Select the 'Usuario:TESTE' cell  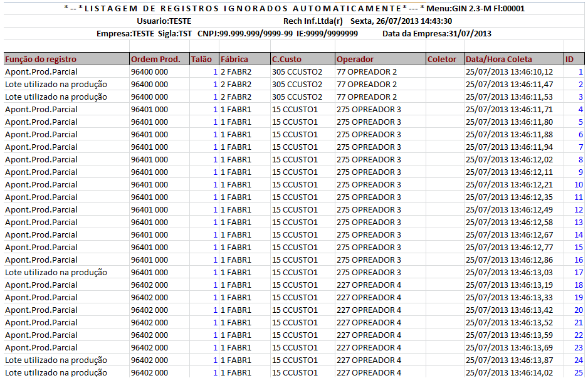click(164, 21)
